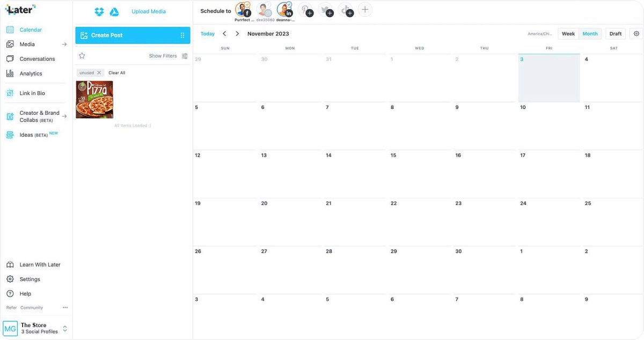Select the Pizza image thumbnail
The width and height of the screenshot is (644, 340).
click(94, 100)
